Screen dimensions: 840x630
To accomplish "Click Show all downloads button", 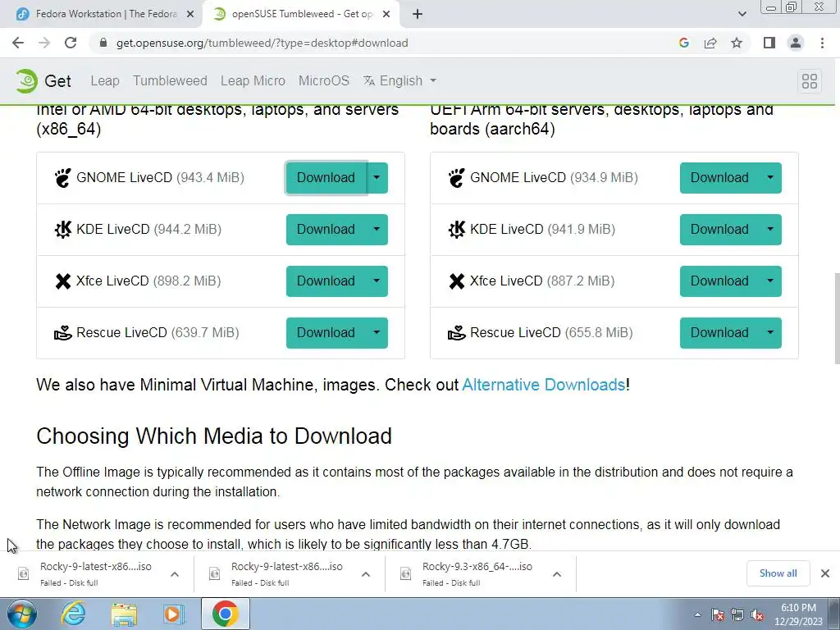I will pos(778,573).
